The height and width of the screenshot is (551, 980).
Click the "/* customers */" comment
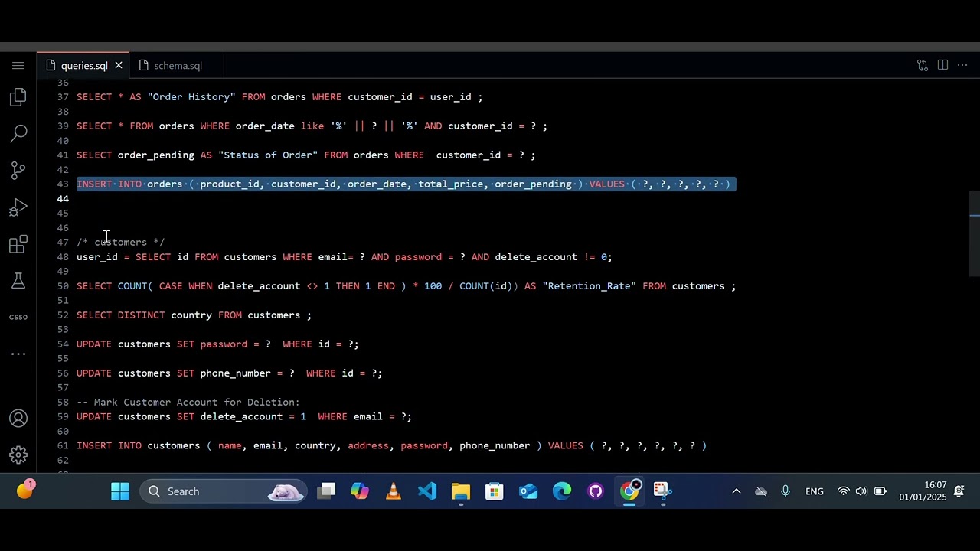coord(121,243)
